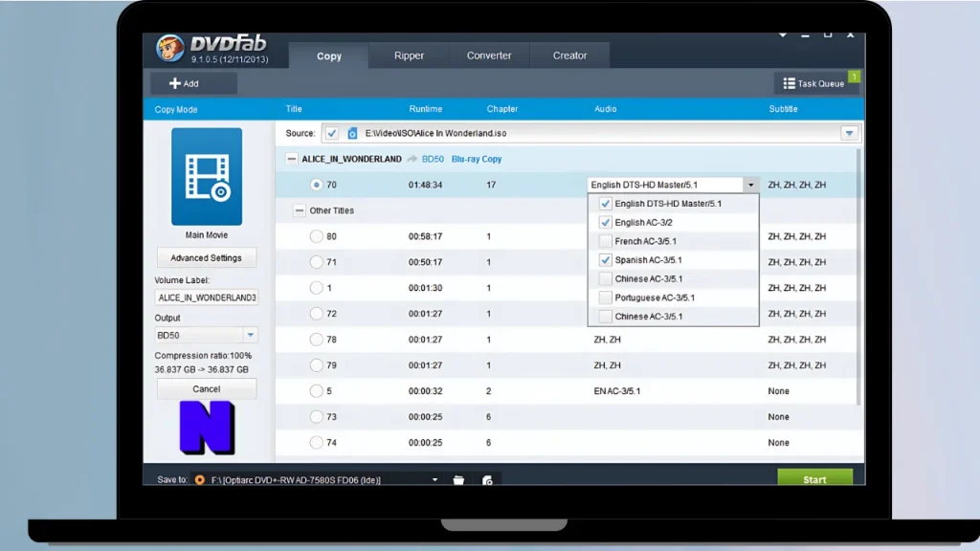This screenshot has width=980, height=551.
Task: Switch to the Creator tab
Action: tap(569, 55)
